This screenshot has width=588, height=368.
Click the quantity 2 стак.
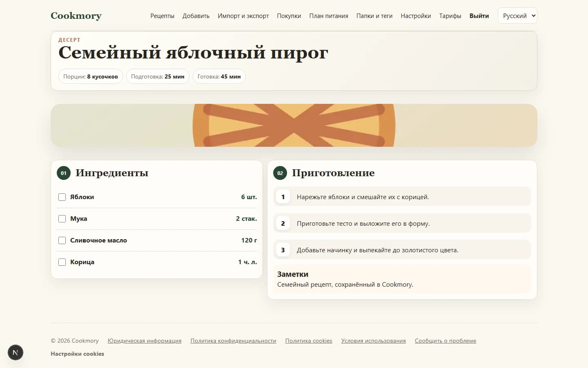(x=246, y=219)
